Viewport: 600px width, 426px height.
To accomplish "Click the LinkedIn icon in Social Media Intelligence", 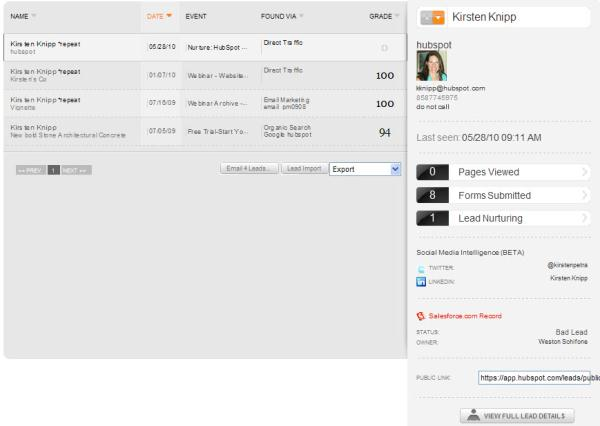I will (421, 281).
